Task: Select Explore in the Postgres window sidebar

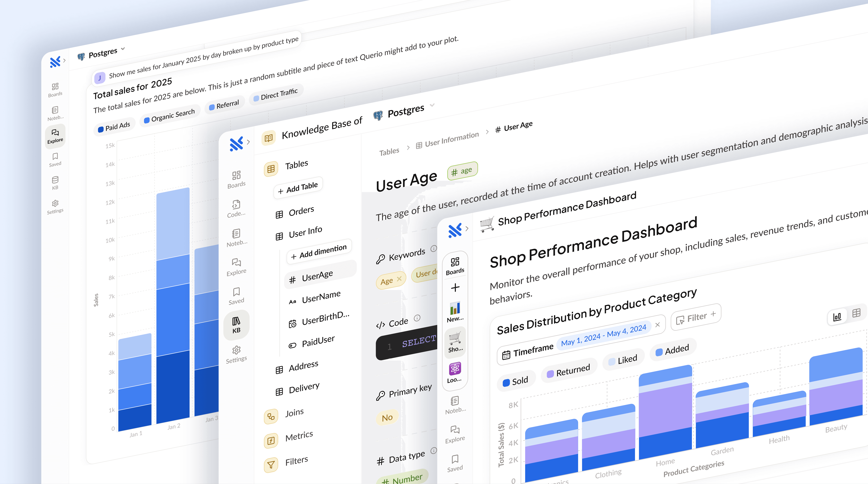Action: point(55,136)
